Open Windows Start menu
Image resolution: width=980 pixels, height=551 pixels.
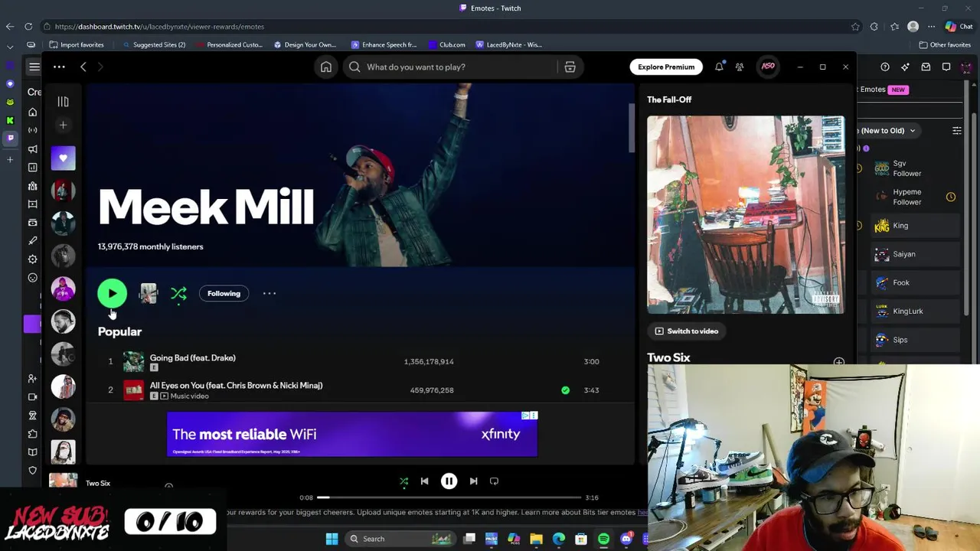coord(332,539)
